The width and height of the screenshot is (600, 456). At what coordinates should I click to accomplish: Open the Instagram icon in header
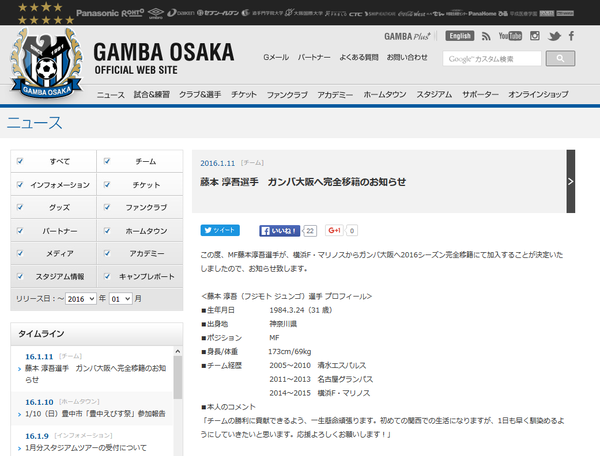pos(535,36)
